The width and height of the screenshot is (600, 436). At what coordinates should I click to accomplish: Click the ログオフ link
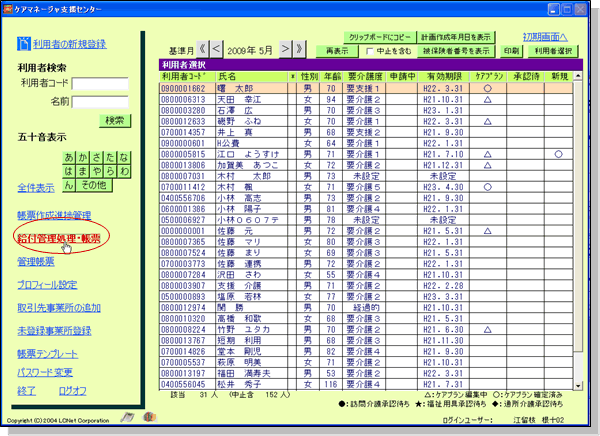73,391
